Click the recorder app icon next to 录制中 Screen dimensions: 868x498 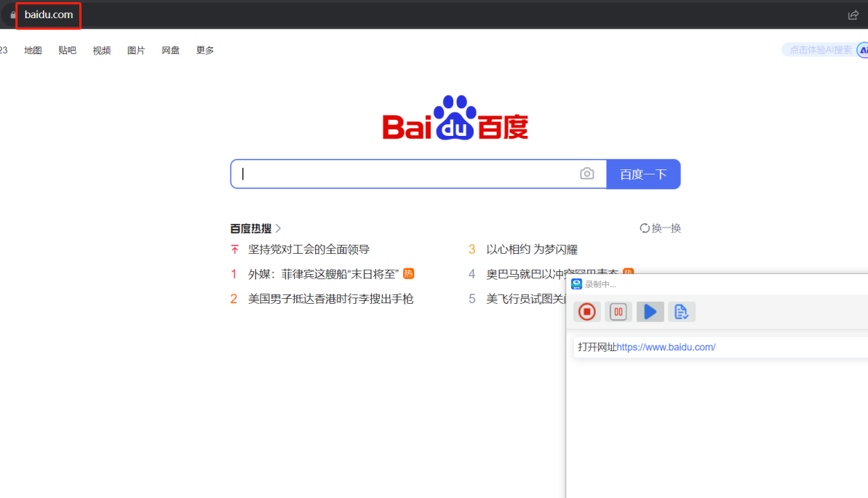576,284
